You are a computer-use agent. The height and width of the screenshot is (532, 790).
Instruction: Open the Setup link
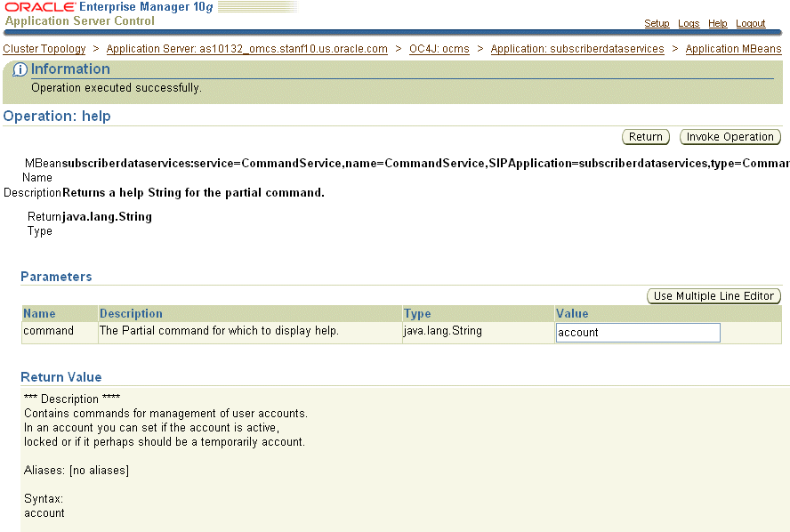pyautogui.click(x=657, y=23)
